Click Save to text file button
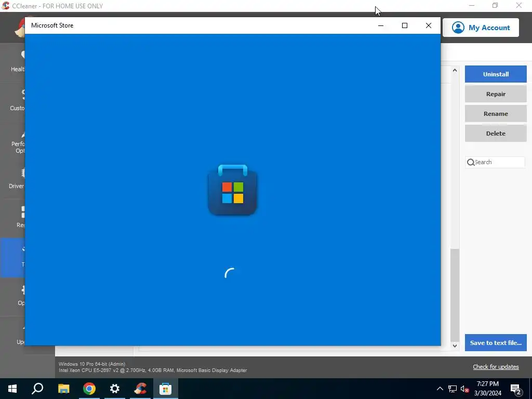The width and height of the screenshot is (532, 399). [x=496, y=343]
